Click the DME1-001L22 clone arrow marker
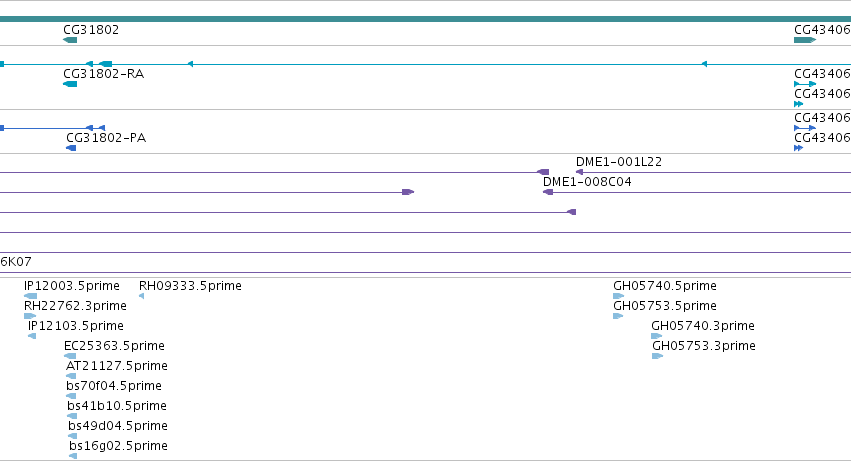The width and height of the screenshot is (851, 461). tap(579, 172)
